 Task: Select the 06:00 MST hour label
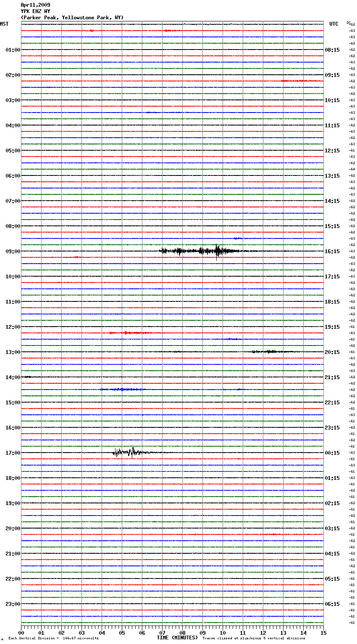click(x=13, y=176)
